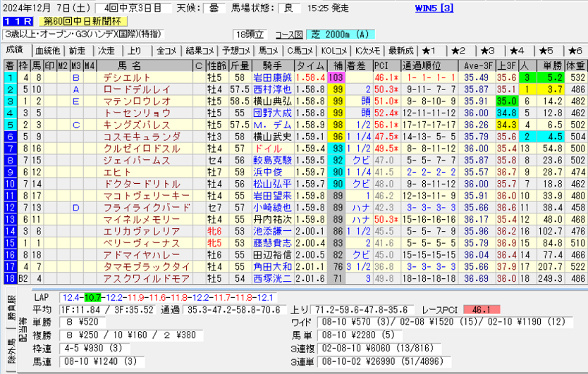Sort by the タイム column header

click(x=310, y=66)
